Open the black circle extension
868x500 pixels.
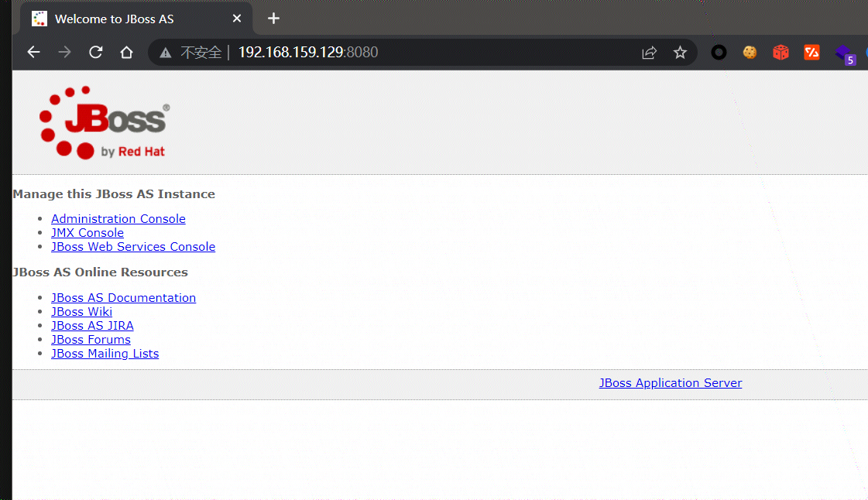(x=719, y=53)
